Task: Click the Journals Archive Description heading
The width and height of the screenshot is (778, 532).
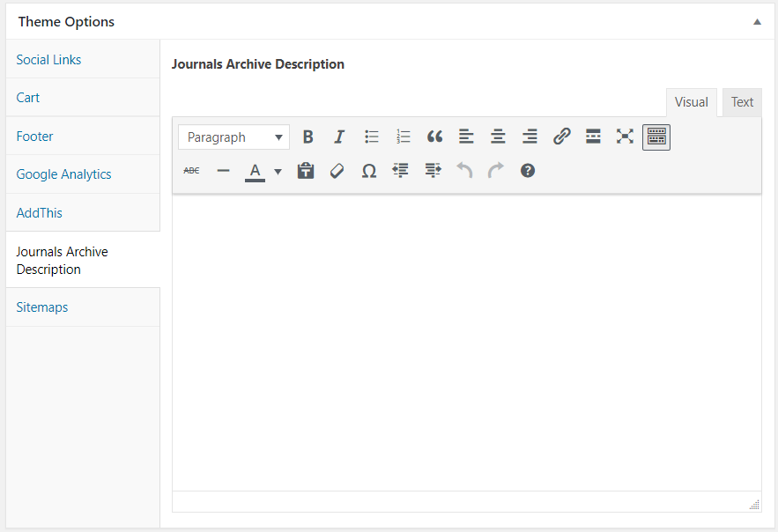Action: pos(258,64)
